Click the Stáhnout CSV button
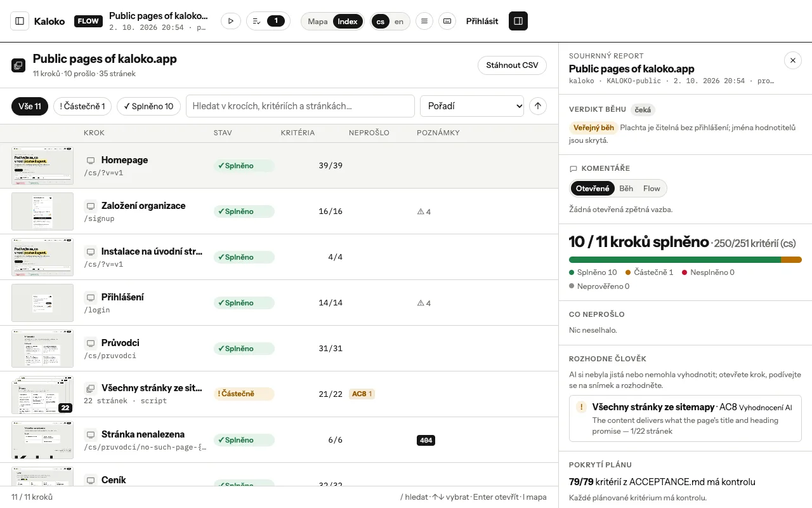This screenshot has width=812, height=508. point(512,65)
